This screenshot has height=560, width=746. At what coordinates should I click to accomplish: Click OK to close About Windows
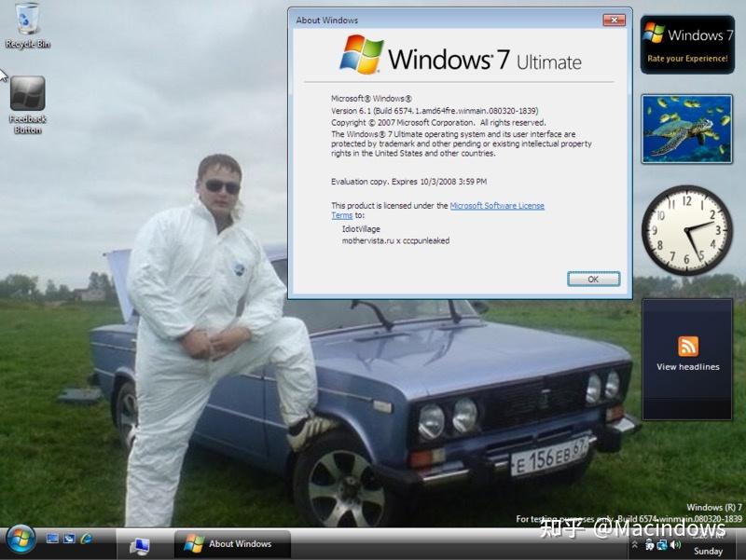pos(593,278)
